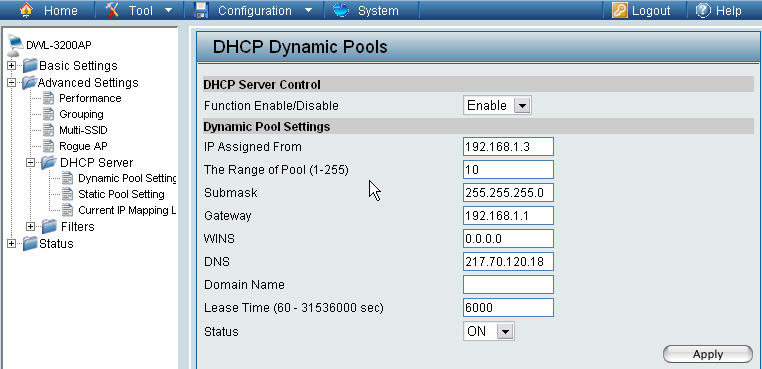Click the DNS input field
This screenshot has width=762, height=369.
(508, 262)
